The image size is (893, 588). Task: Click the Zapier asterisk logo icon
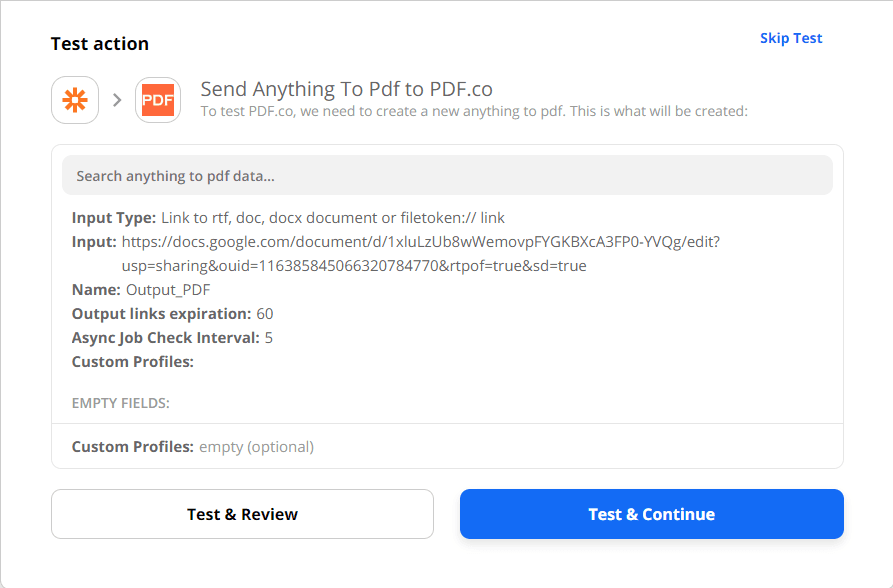coord(75,100)
